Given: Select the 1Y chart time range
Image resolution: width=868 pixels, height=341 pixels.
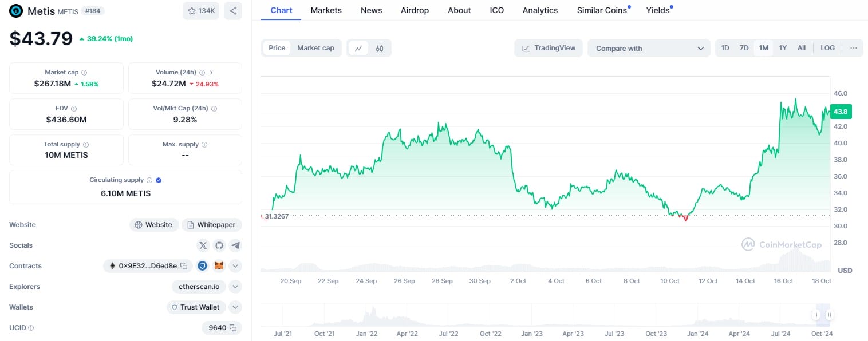Looking at the screenshot, I should click(782, 48).
